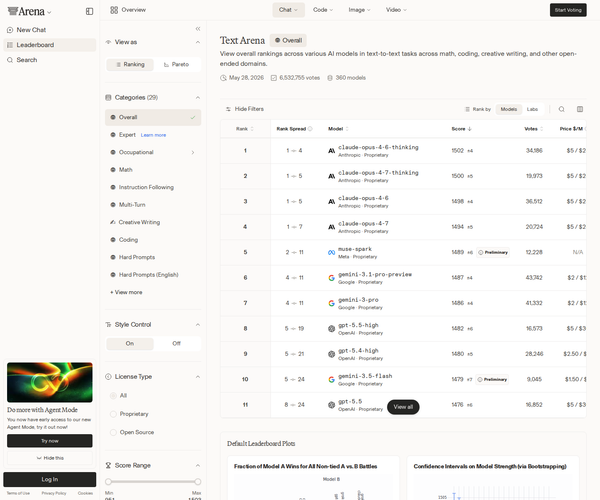Open the Chat tab in top nav
The width and height of the screenshot is (600, 500).
(289, 10)
